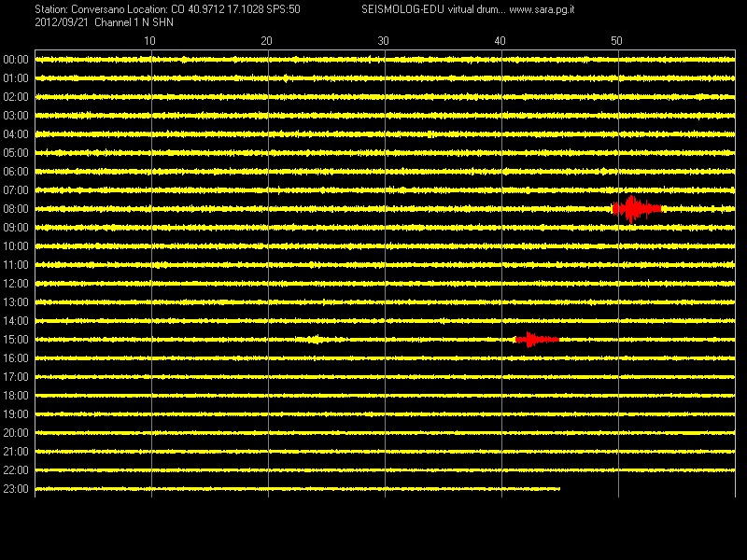The height and width of the screenshot is (560, 747).
Task: Select the 17:00 hour trace label
Action: point(16,377)
